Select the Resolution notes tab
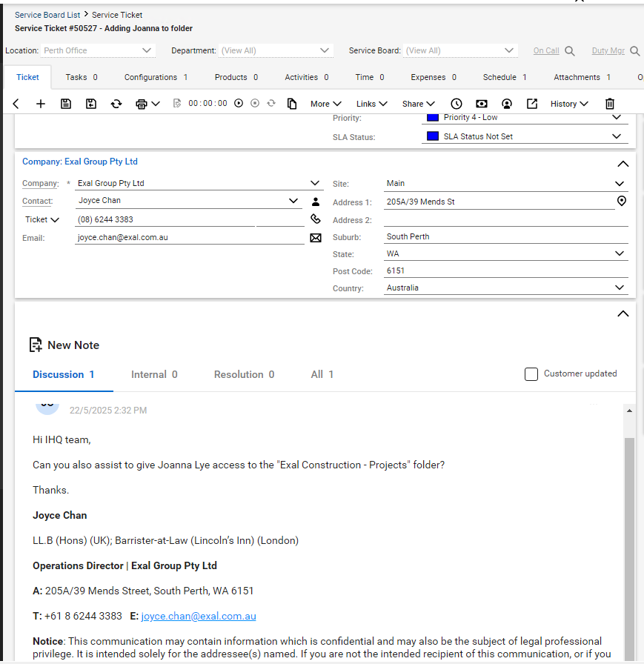The image size is (644, 664). coord(244,374)
